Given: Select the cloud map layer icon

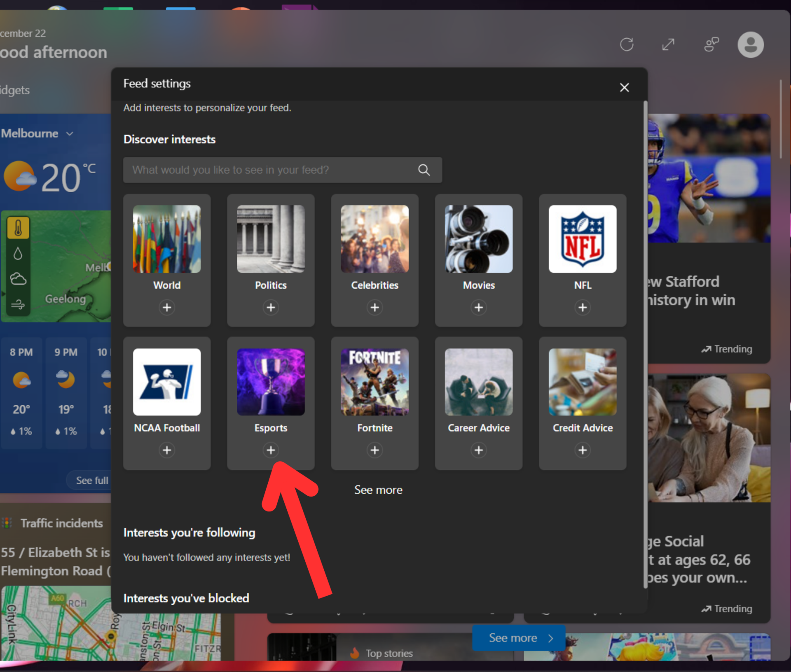Looking at the screenshot, I should point(18,279).
